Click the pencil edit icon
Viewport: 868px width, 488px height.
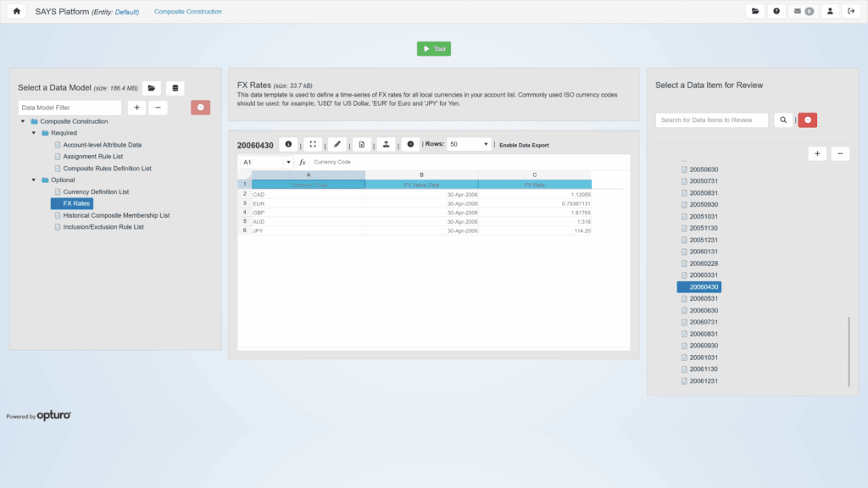[337, 145]
